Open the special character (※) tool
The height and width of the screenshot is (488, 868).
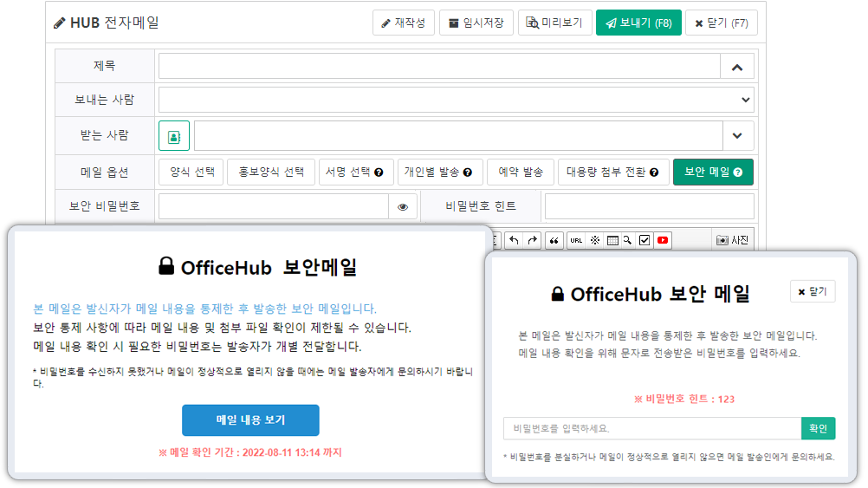(x=594, y=240)
